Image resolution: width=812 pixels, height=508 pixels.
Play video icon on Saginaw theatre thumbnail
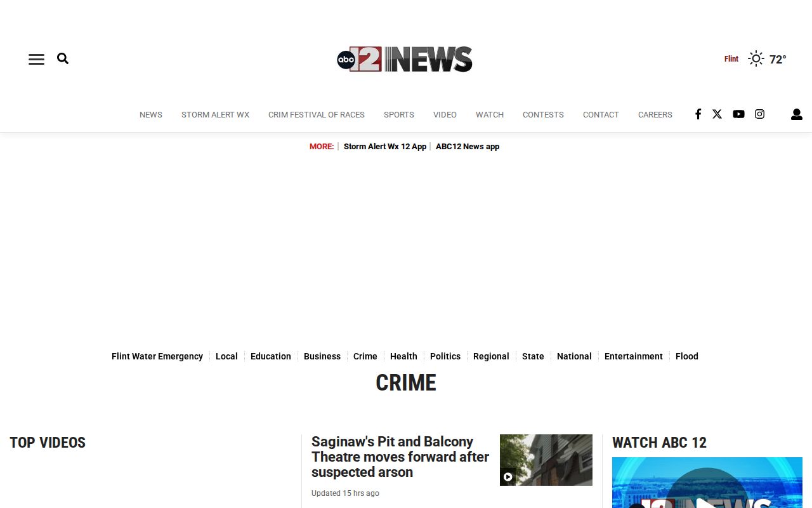[x=507, y=477]
